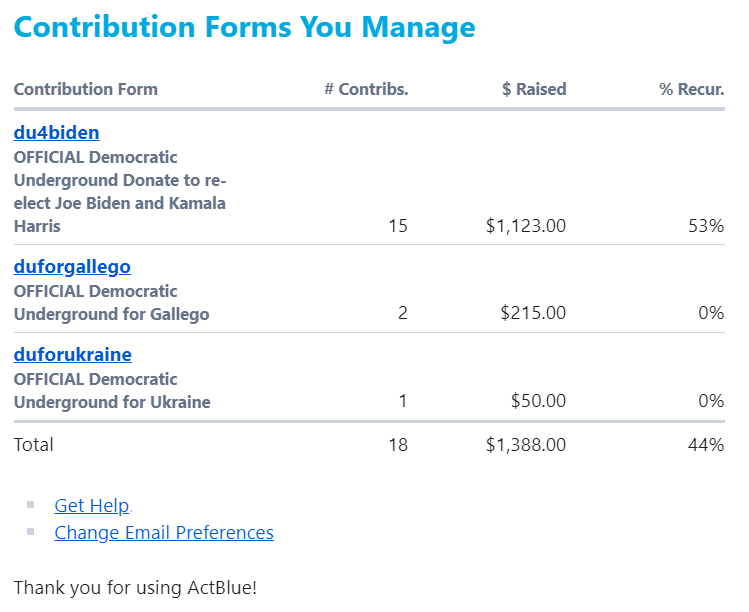749x612 pixels.
Task: Open the du4biden contribution form link
Action: point(56,133)
